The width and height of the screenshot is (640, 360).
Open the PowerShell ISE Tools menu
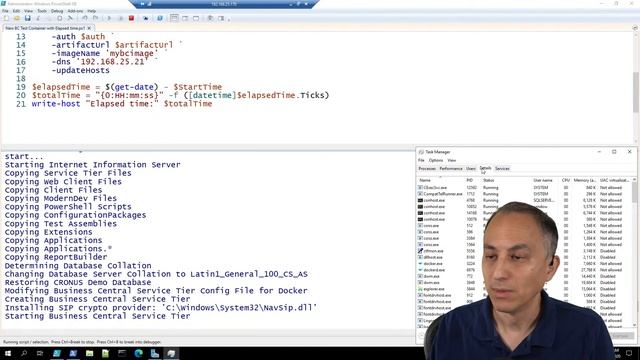point(42,11)
